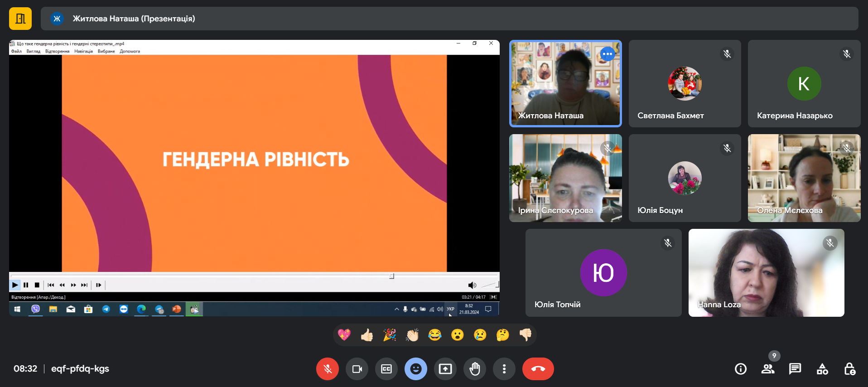Show the participants list
This screenshot has height=387, width=868.
coord(768,369)
